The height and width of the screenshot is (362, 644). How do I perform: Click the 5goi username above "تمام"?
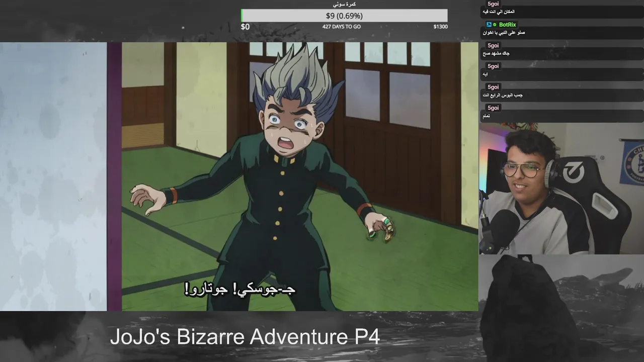click(493, 108)
